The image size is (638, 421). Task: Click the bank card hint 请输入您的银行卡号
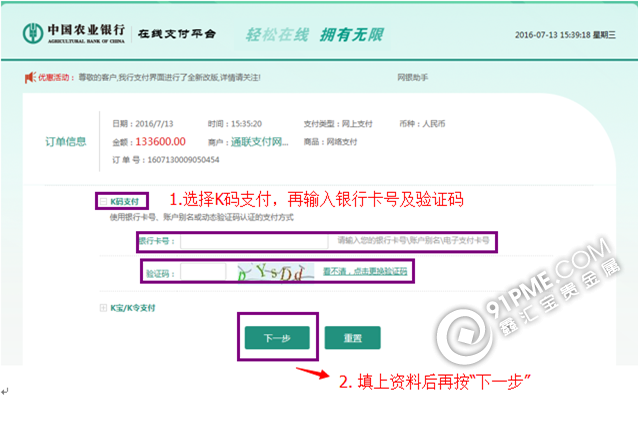(x=413, y=240)
